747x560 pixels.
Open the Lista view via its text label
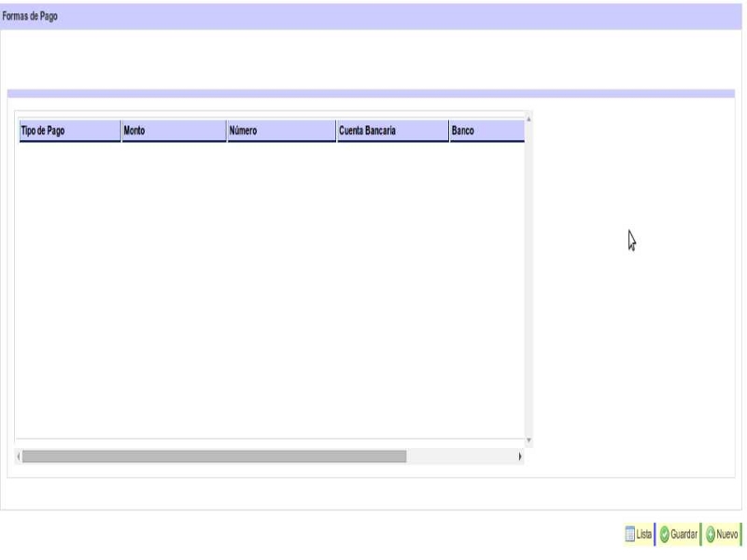[x=644, y=535]
